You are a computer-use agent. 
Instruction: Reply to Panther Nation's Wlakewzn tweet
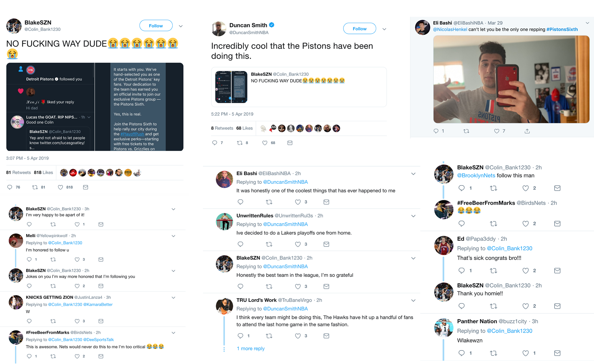point(461,353)
